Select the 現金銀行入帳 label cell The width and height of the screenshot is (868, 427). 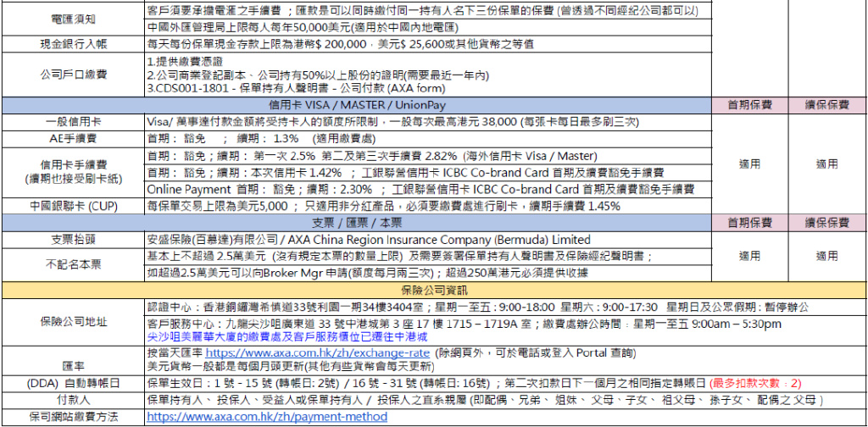click(x=72, y=45)
